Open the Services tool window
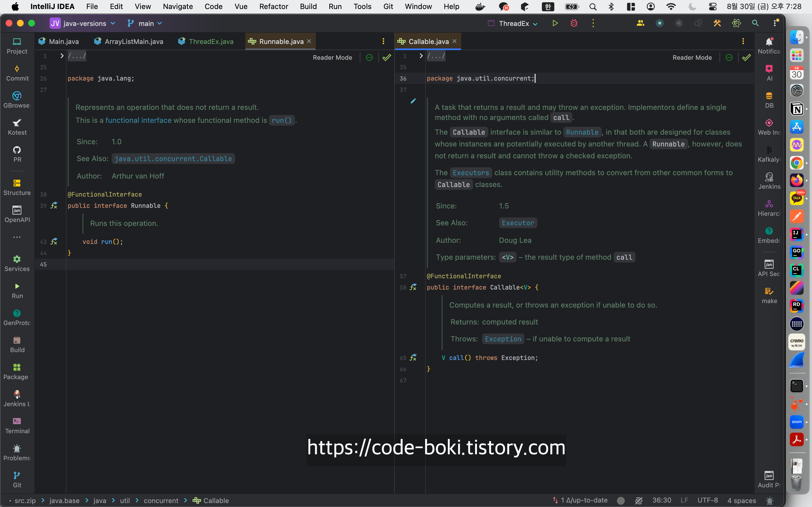Viewport: 812px width, 507px height. [x=17, y=263]
